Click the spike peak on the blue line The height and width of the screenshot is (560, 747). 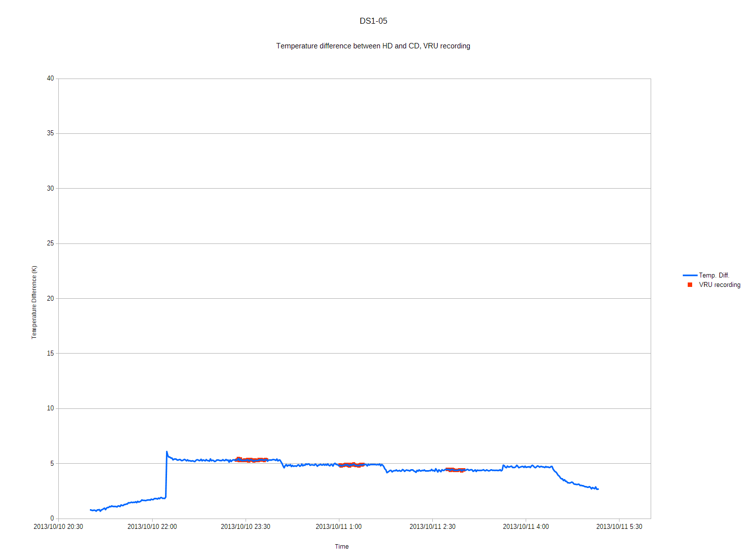tap(166, 451)
